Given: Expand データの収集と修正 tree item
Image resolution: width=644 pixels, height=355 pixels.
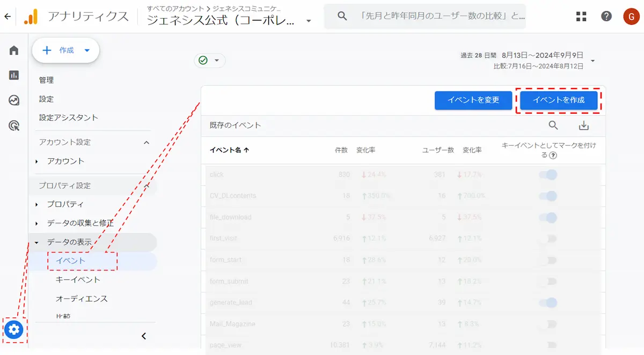Looking at the screenshot, I should point(36,223).
